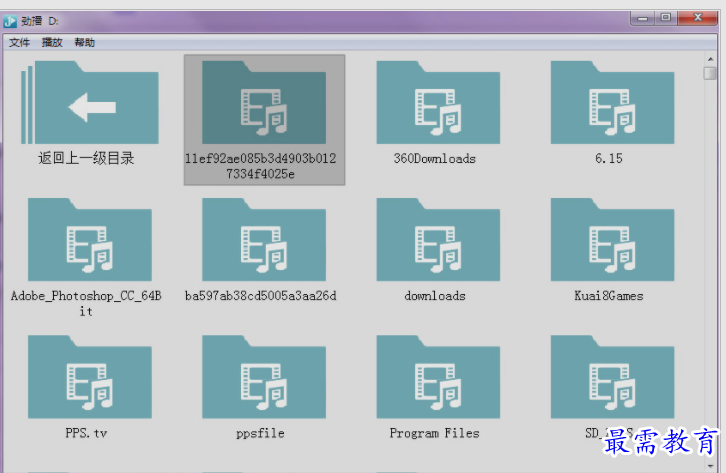Open the 帮助 menu
This screenshot has width=726, height=473.
[x=85, y=43]
